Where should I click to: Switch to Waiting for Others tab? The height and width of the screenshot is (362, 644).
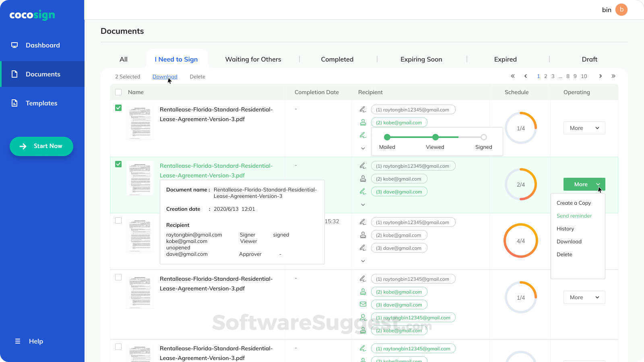tap(253, 59)
